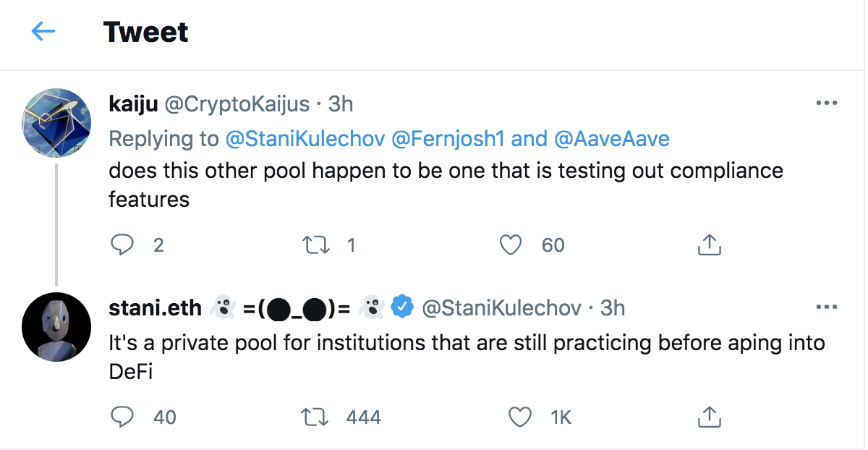Open stani.eth's profile avatar

(x=56, y=327)
